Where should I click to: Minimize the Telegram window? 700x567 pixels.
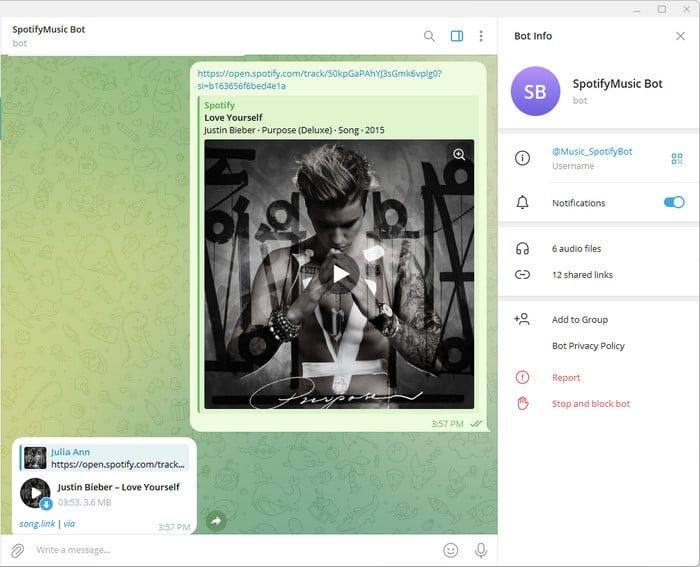click(637, 9)
